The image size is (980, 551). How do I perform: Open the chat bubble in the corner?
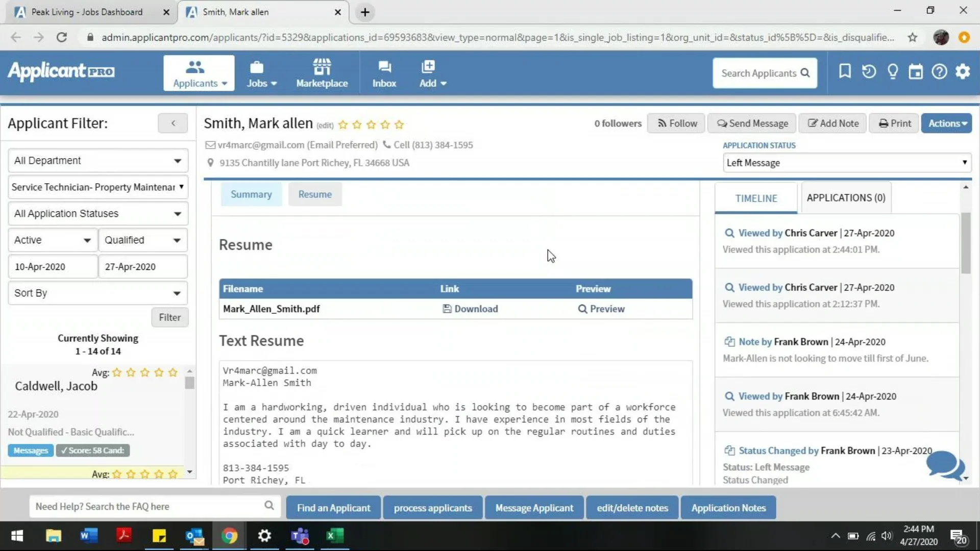(944, 466)
